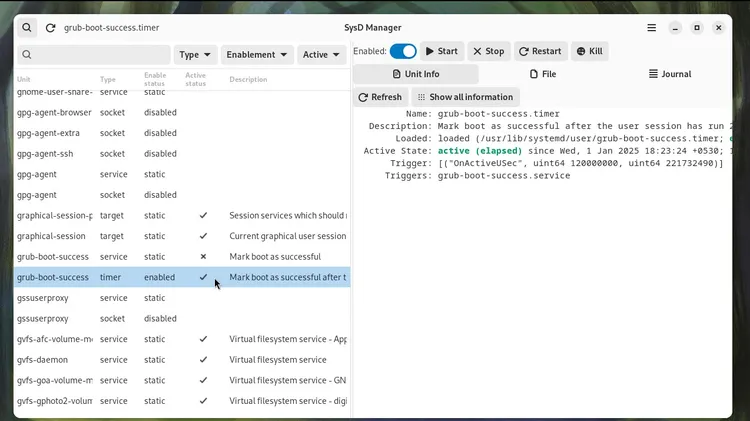Open the hamburger main menu

click(x=651, y=28)
